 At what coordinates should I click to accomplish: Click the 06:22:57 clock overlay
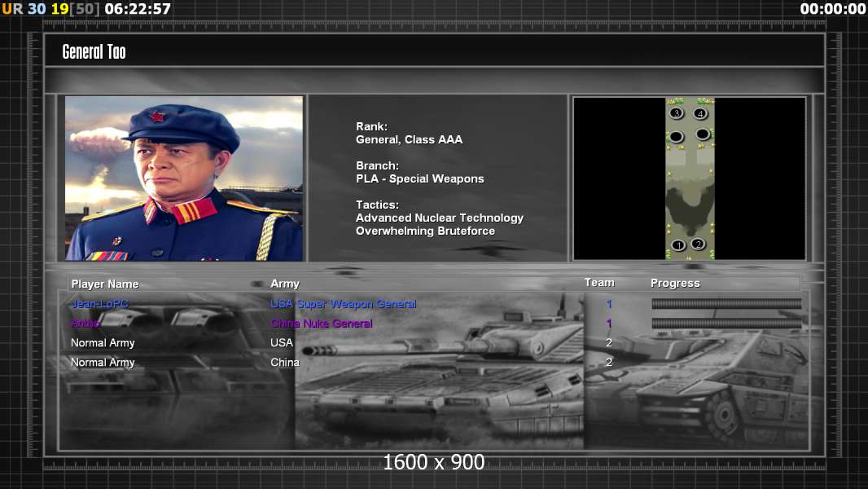tap(138, 9)
